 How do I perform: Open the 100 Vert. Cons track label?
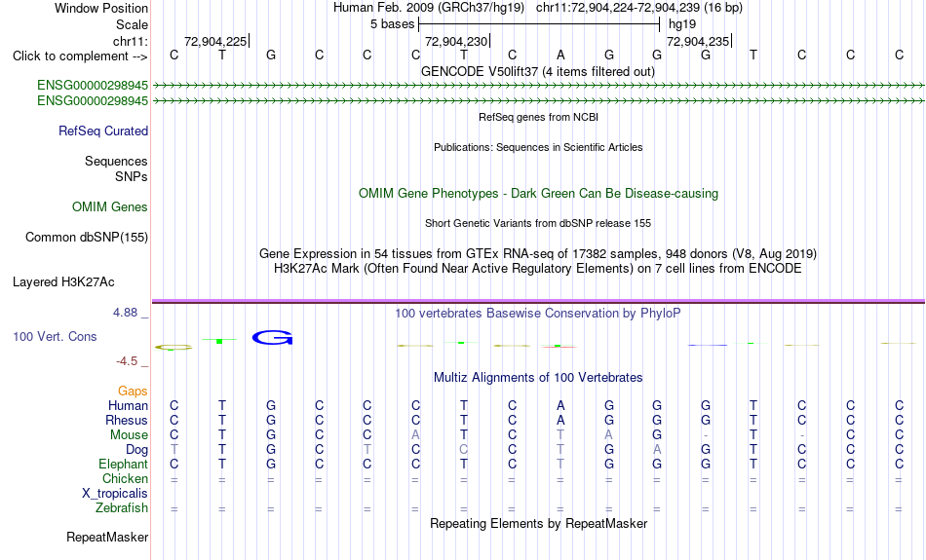point(55,336)
